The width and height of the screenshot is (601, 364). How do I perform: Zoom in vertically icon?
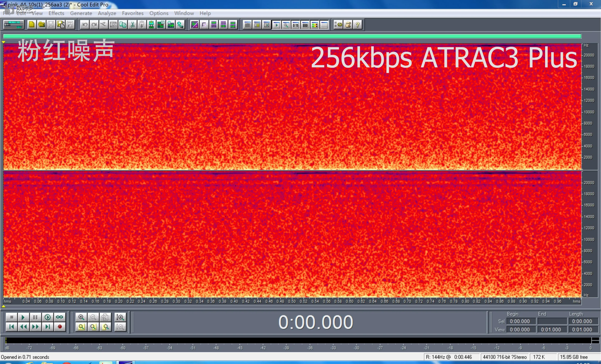(x=120, y=317)
